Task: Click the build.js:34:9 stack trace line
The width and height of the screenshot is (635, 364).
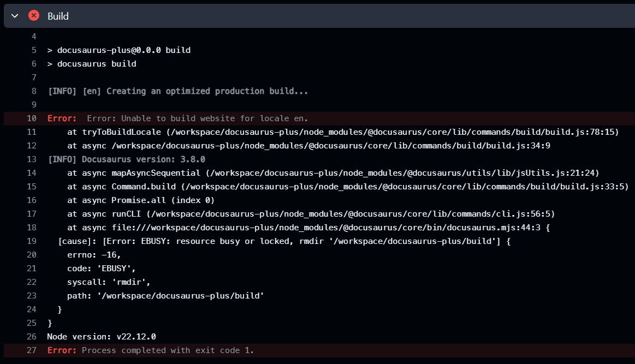Action: pos(308,146)
